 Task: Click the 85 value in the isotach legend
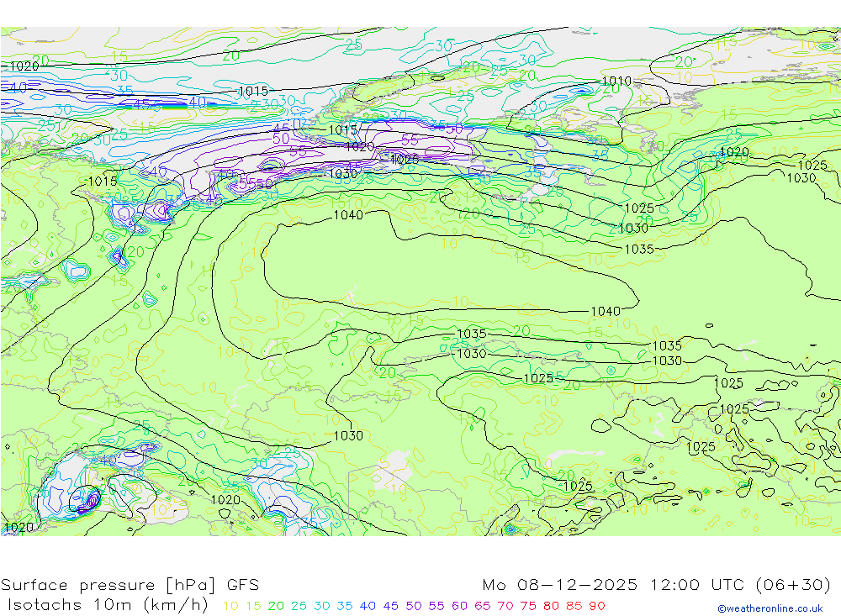(574, 606)
